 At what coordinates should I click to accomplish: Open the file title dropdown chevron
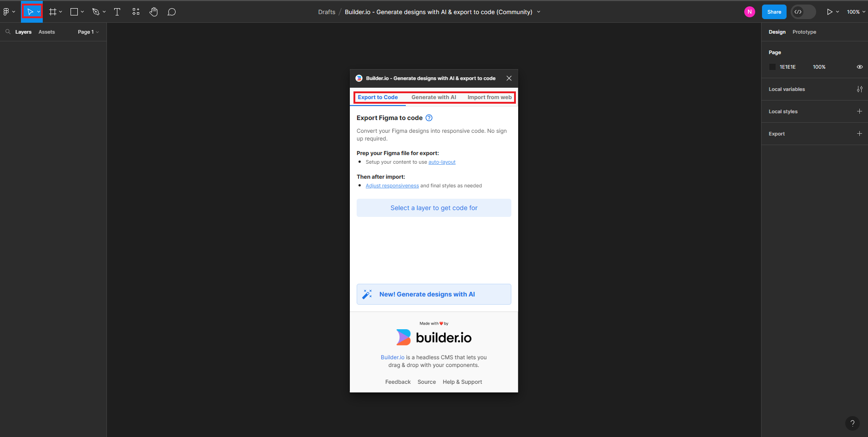click(539, 12)
